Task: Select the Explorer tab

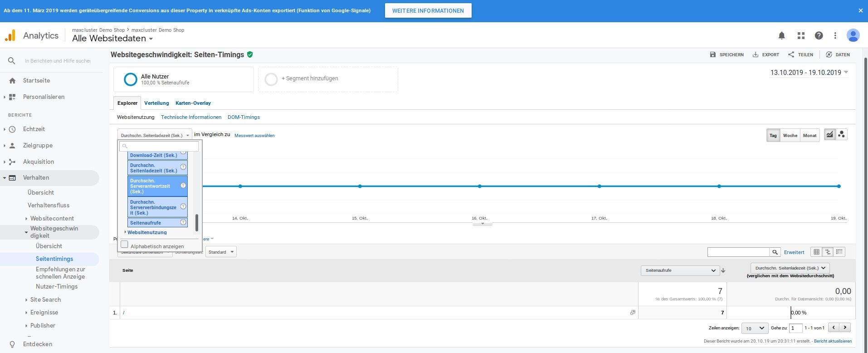Action: pyautogui.click(x=127, y=103)
